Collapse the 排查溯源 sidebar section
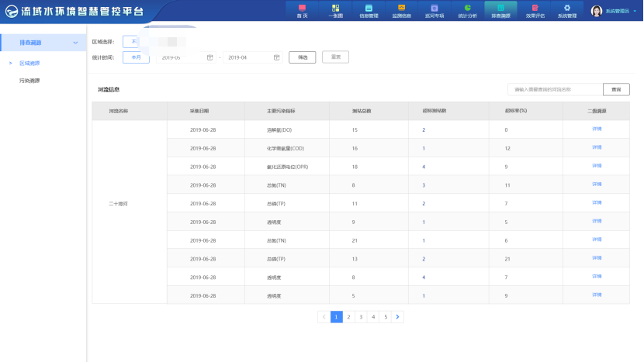This screenshot has height=362, width=644. [74, 42]
